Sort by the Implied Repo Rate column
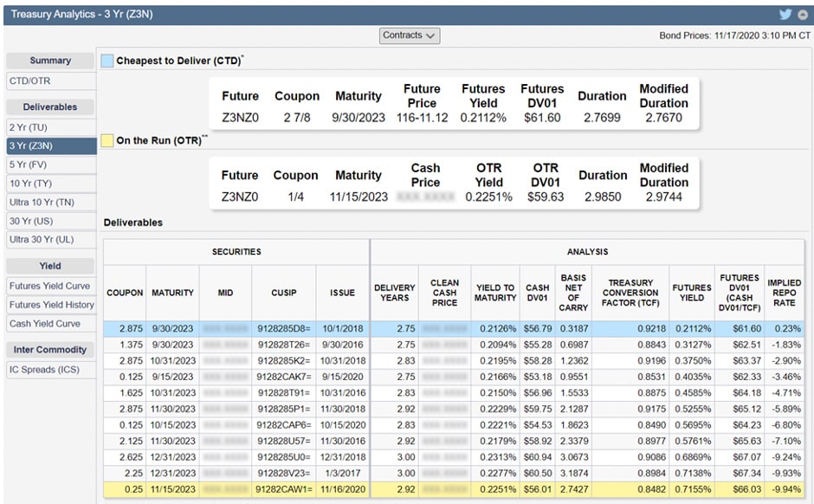814x504 pixels. pyautogui.click(x=784, y=293)
